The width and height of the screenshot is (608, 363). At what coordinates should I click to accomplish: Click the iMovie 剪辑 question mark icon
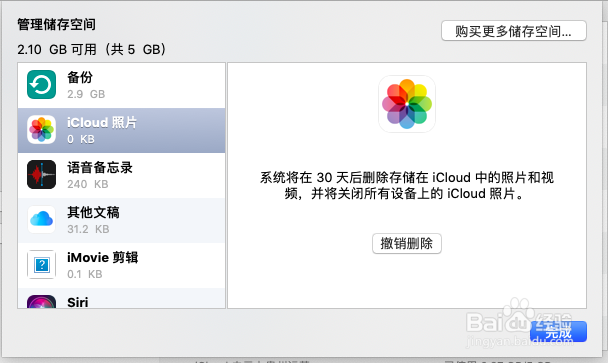tap(41, 265)
